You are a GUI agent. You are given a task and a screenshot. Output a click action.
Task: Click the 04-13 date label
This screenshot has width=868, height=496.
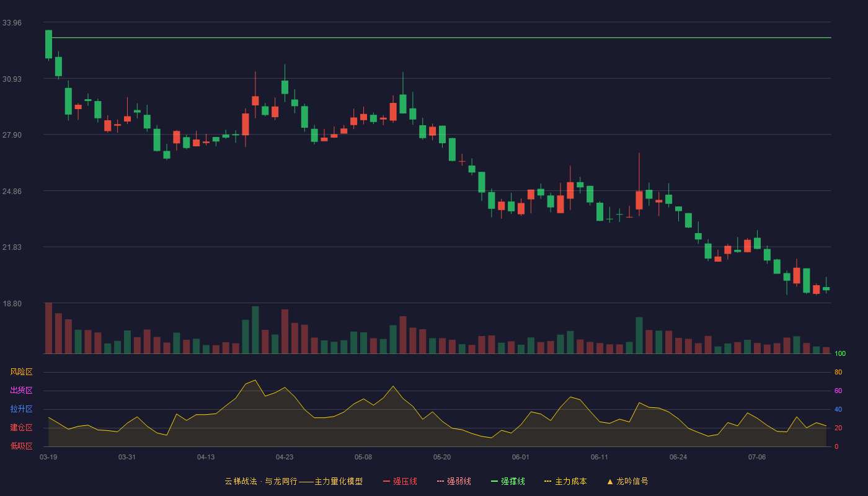pos(206,457)
